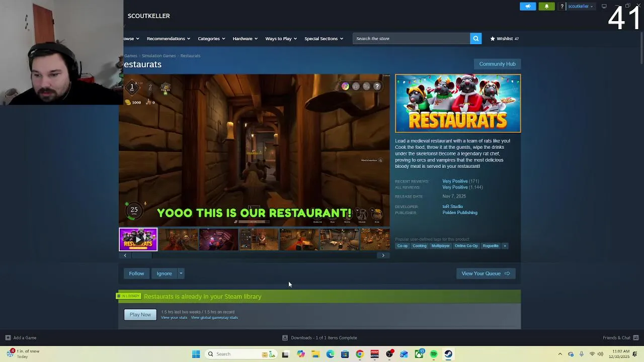Expand Ways to Play menu
Screen dimensions: 644x362
click(x=281, y=39)
